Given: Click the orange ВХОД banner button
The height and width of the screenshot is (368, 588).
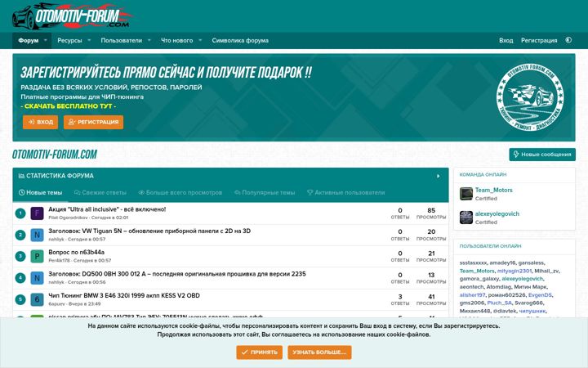Looking at the screenshot, I should pos(41,122).
